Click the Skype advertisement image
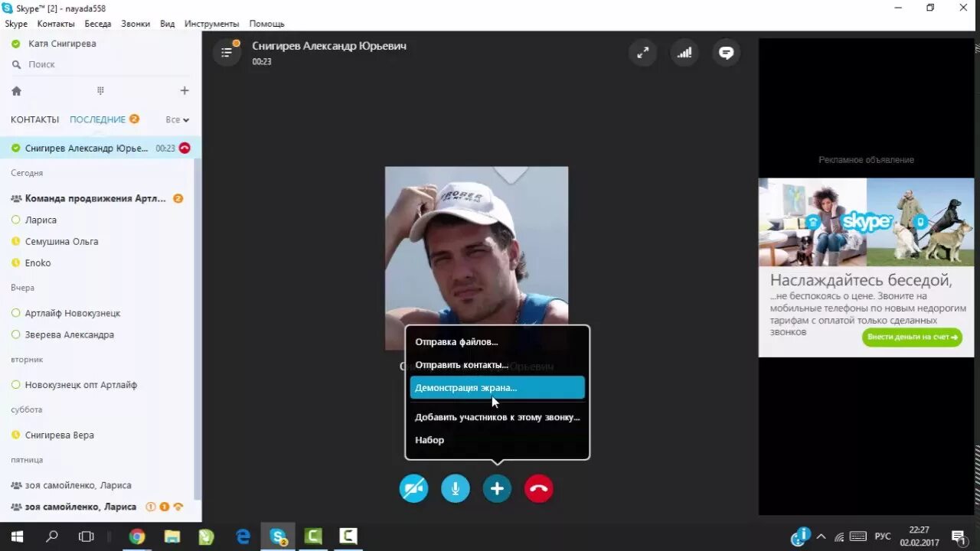This screenshot has height=551, width=980. [x=866, y=222]
